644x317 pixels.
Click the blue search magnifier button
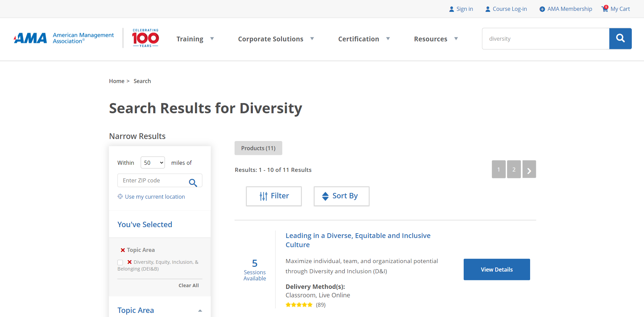[620, 39]
